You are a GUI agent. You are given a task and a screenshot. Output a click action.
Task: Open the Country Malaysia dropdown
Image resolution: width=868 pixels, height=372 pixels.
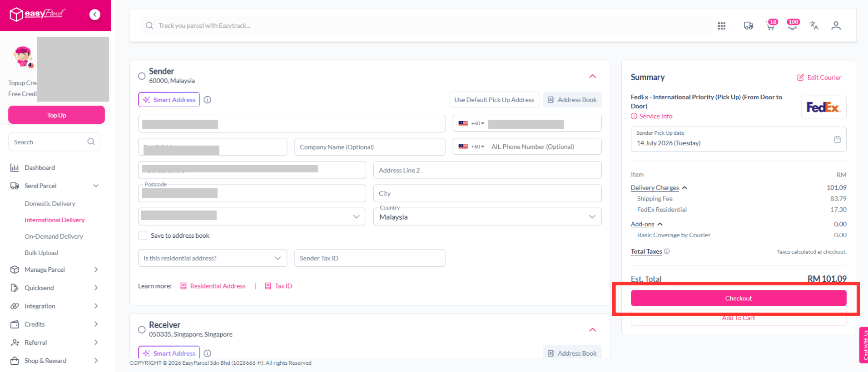click(487, 216)
